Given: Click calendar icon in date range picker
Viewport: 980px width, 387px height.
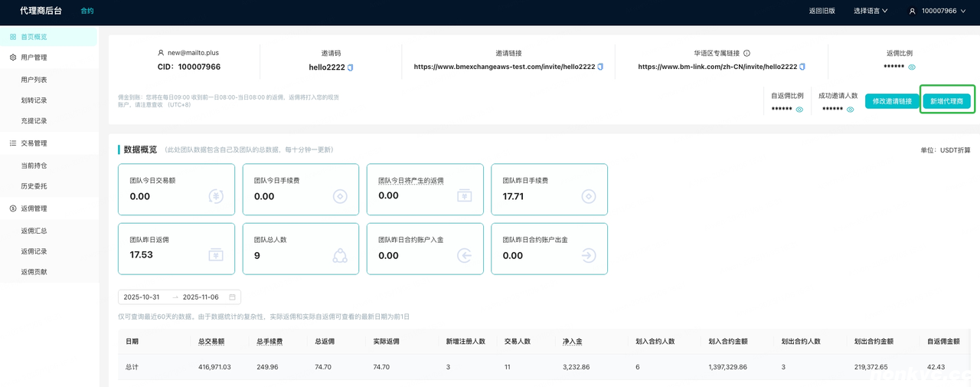Looking at the screenshot, I should coord(232,297).
